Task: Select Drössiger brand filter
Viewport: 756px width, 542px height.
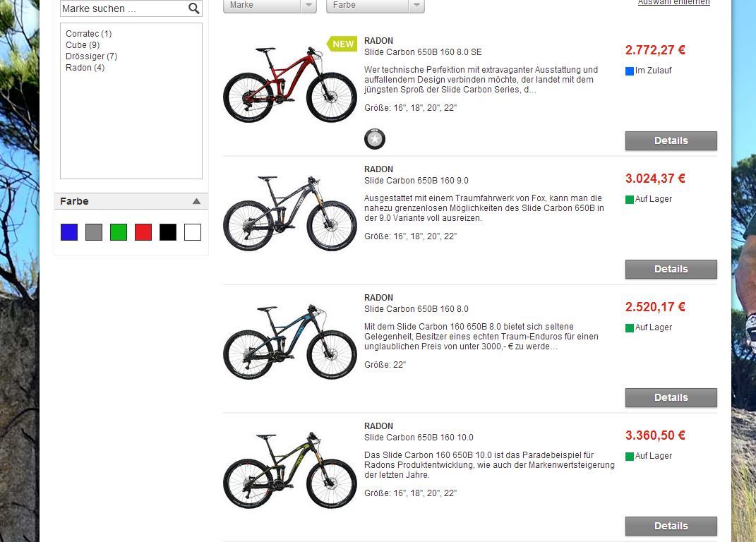Action: pyautogui.click(x=91, y=56)
